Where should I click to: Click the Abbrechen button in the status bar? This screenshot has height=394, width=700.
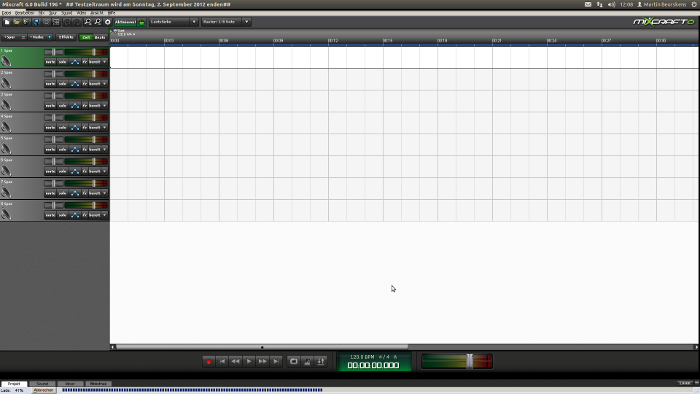[44, 390]
